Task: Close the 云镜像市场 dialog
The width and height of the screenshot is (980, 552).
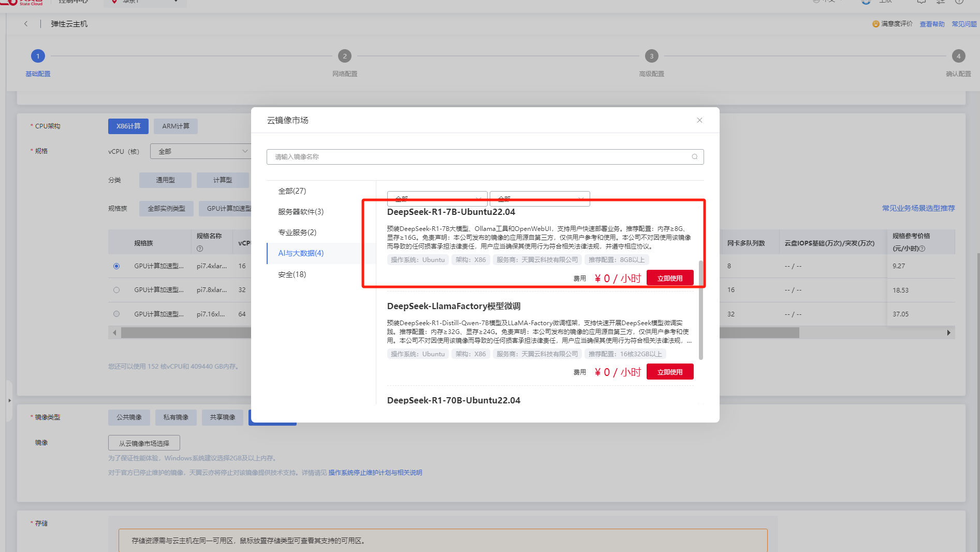Action: 699,120
